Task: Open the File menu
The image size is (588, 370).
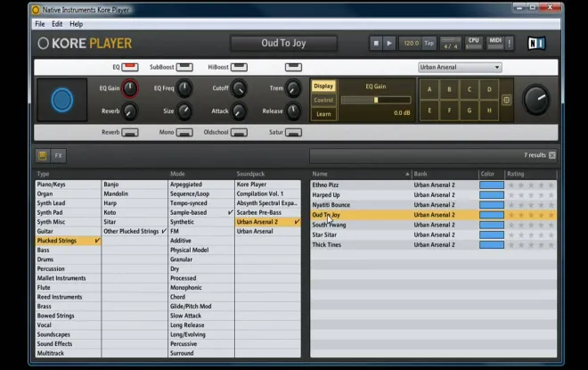Action: [40, 24]
